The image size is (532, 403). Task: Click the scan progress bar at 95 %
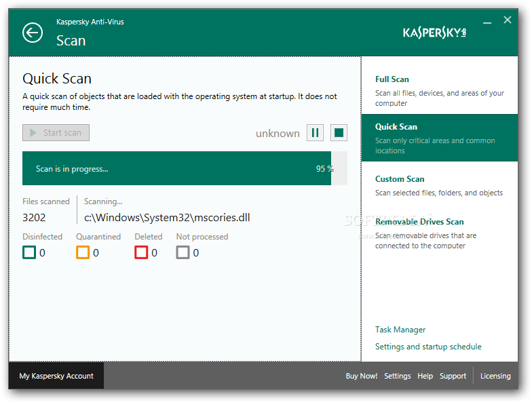pos(185,168)
